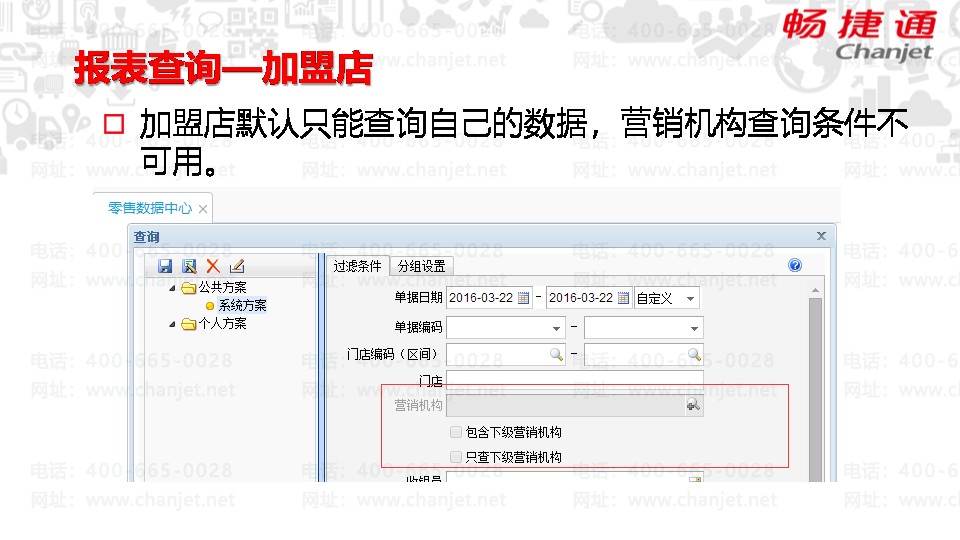Switch to the 分组设置 tab

click(x=422, y=266)
